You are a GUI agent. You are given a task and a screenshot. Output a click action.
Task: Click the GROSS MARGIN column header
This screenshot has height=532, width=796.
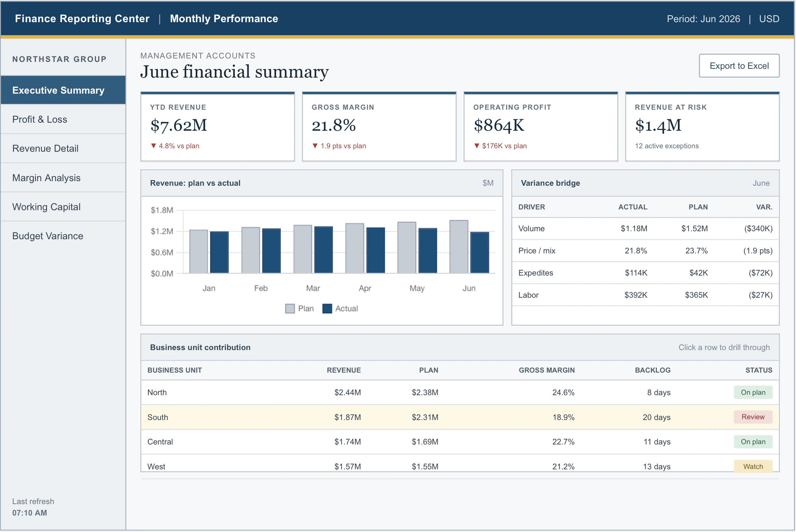(547, 370)
